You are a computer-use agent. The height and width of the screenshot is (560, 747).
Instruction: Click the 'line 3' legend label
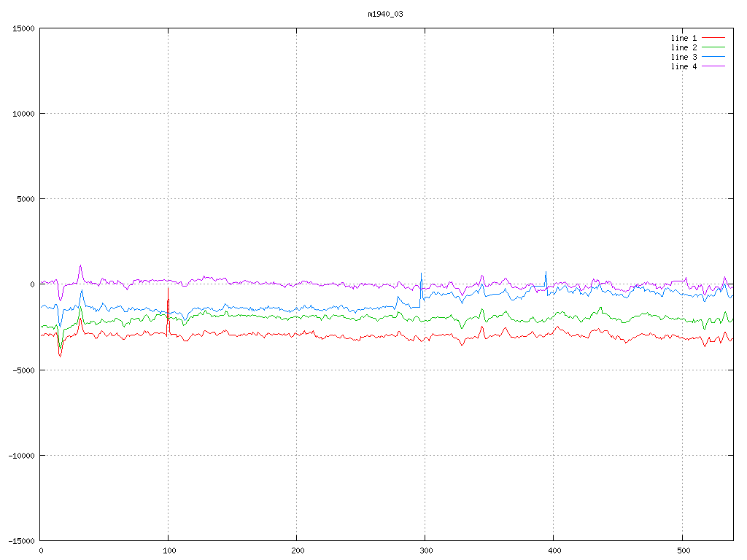tap(684, 57)
